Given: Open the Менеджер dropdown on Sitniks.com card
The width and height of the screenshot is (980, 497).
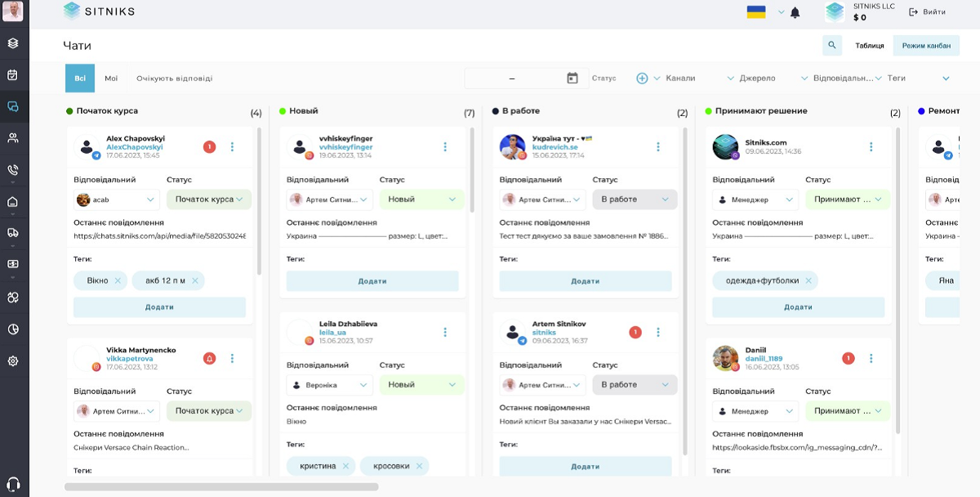Looking at the screenshot, I should point(755,199).
